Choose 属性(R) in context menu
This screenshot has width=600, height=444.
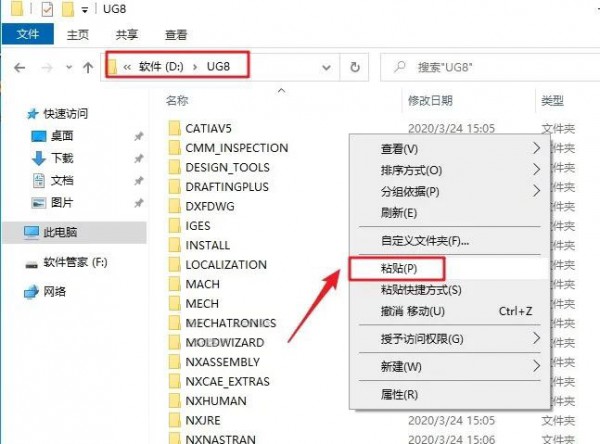click(x=450, y=394)
